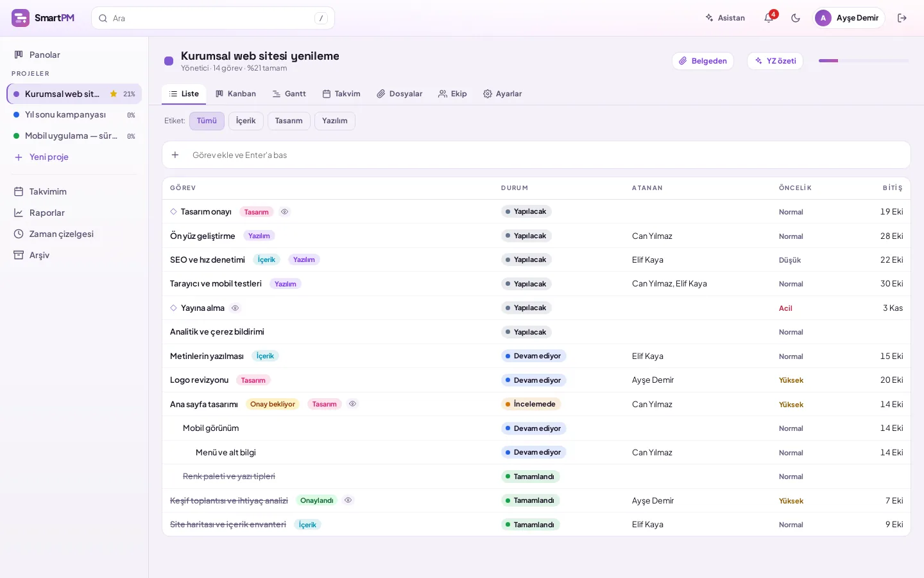Open Acil priority on Yayına alma
The height and width of the screenshot is (578, 924).
click(x=785, y=308)
